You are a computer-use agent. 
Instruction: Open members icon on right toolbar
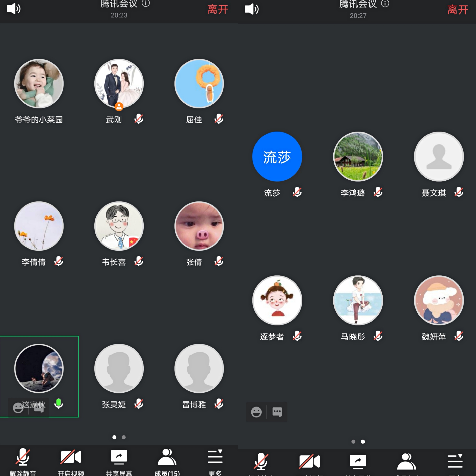pyautogui.click(x=406, y=461)
